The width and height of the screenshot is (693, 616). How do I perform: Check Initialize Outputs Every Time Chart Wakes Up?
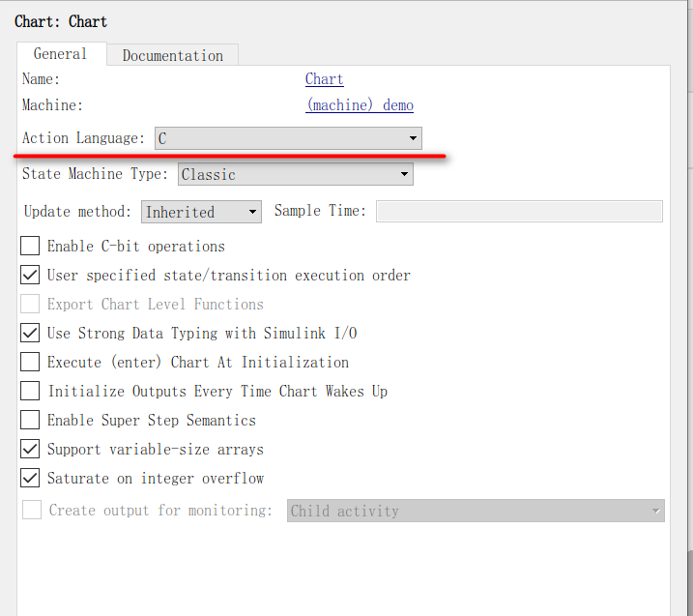click(x=31, y=392)
